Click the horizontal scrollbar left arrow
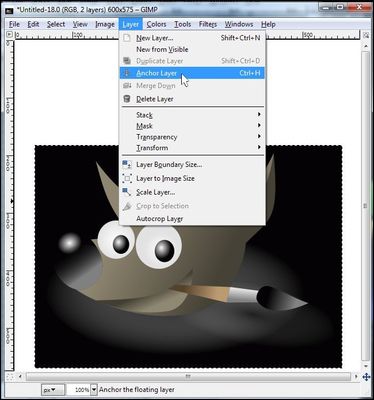374x400 pixels. [x=20, y=377]
